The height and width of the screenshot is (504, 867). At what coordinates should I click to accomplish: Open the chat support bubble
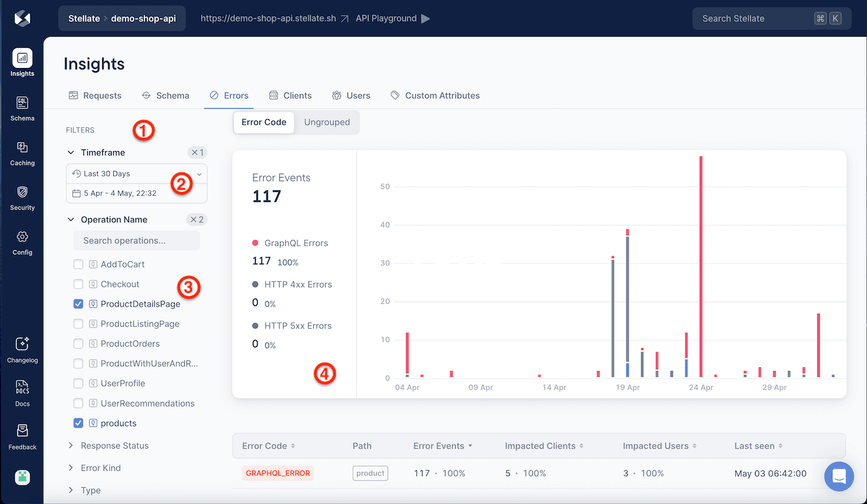coord(839,476)
